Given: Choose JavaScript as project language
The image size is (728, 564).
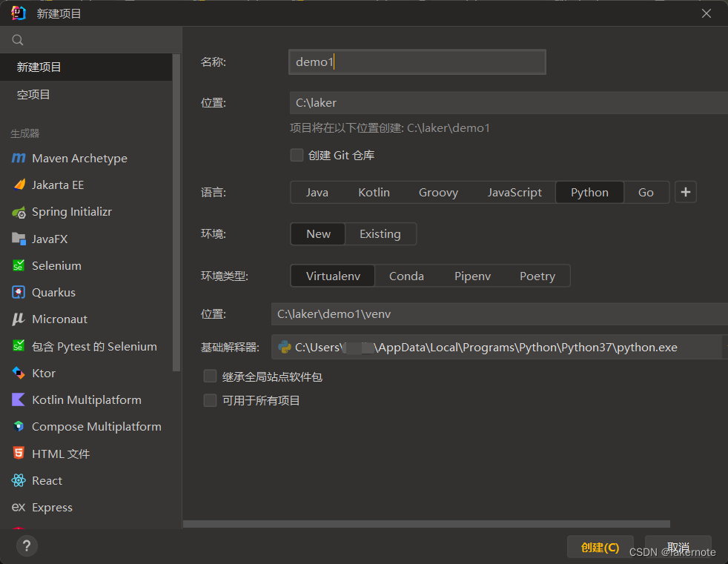Looking at the screenshot, I should (514, 192).
